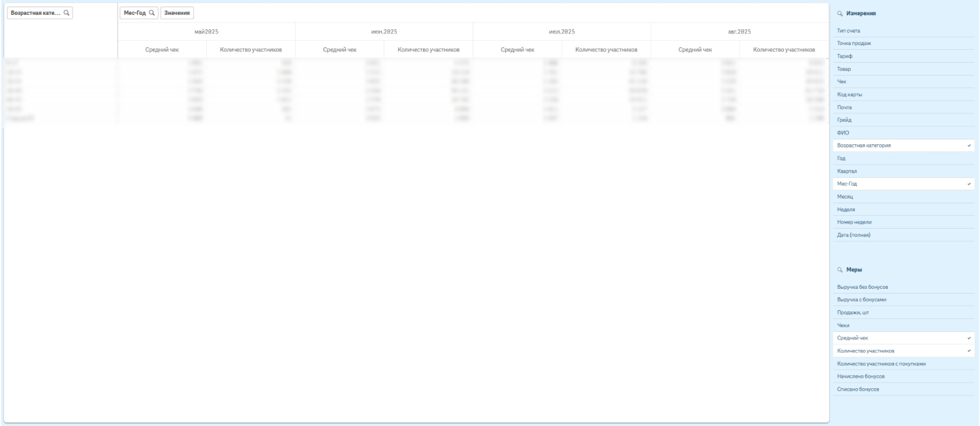The image size is (980, 426).
Task: Click Средний чек header under июн.2025
Action: click(x=339, y=49)
